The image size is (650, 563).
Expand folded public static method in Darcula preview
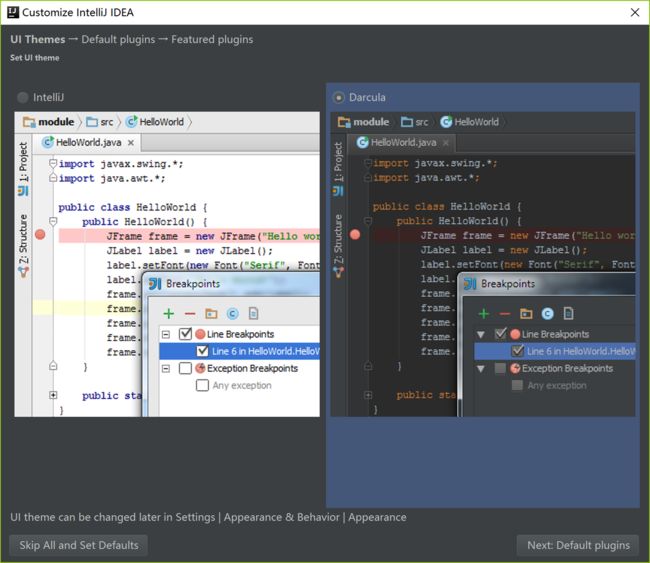368,395
